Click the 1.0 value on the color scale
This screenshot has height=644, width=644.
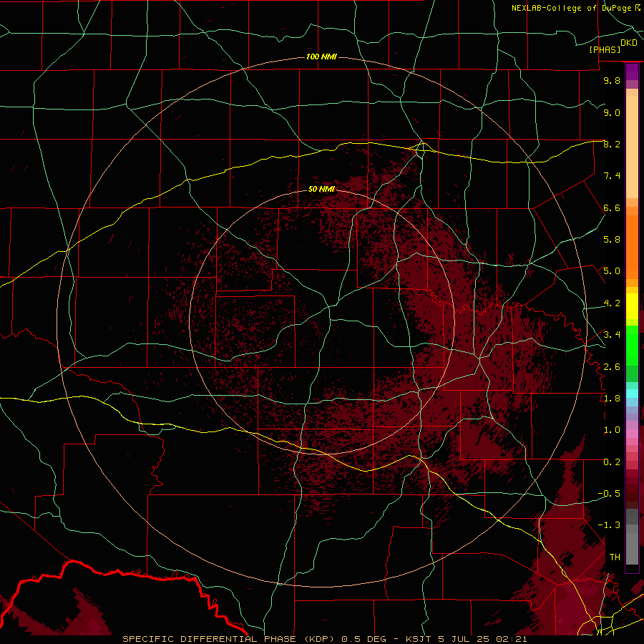[x=612, y=430]
